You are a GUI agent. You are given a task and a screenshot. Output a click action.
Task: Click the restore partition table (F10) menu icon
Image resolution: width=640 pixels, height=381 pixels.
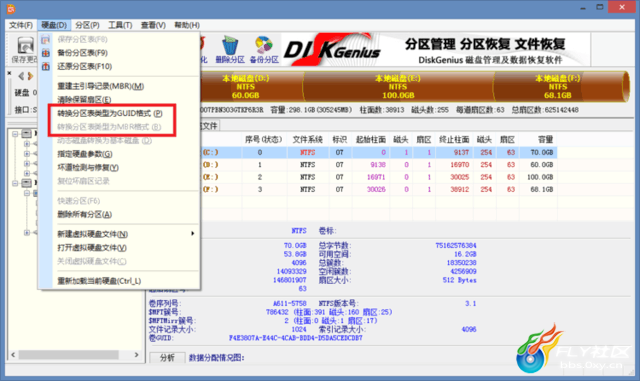click(46, 66)
